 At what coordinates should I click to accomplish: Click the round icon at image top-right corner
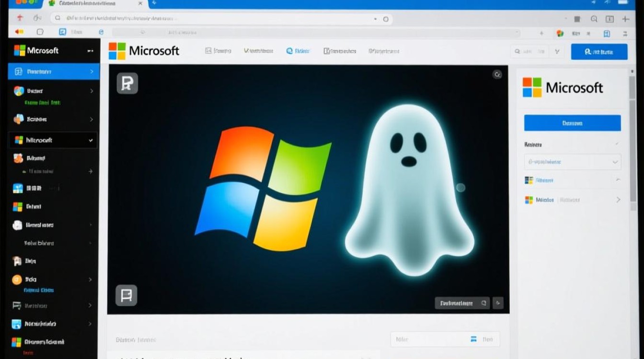pyautogui.click(x=497, y=74)
